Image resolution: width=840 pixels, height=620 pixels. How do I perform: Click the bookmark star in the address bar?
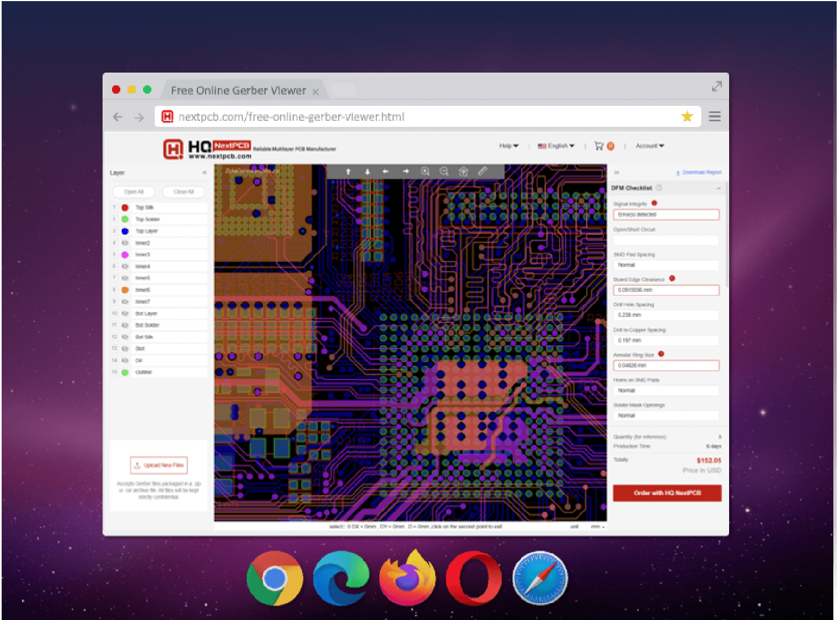click(x=687, y=116)
